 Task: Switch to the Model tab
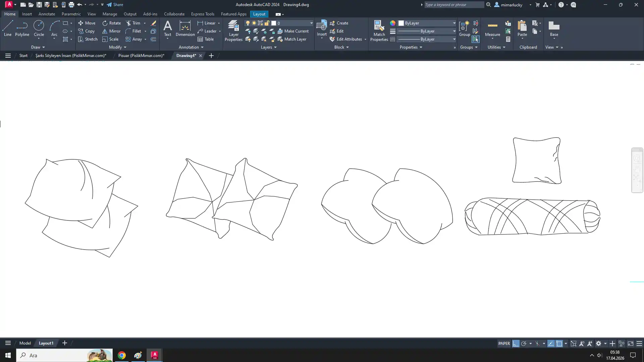coord(25,343)
